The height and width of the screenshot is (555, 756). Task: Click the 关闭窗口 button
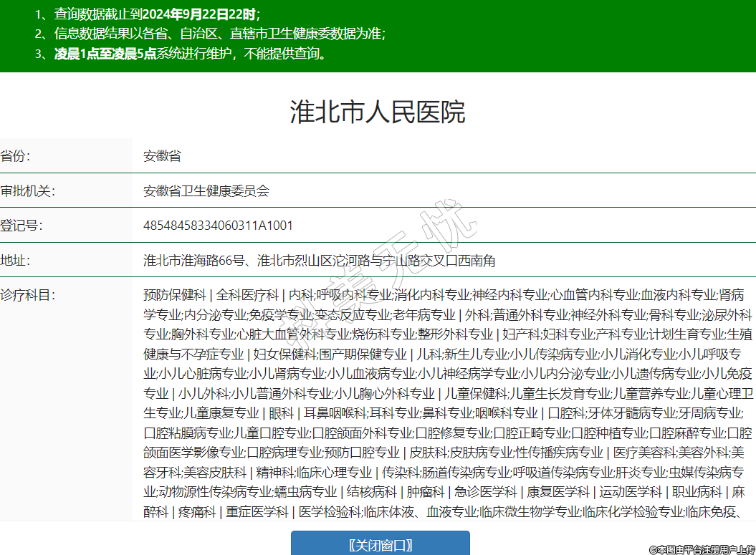coord(380,544)
